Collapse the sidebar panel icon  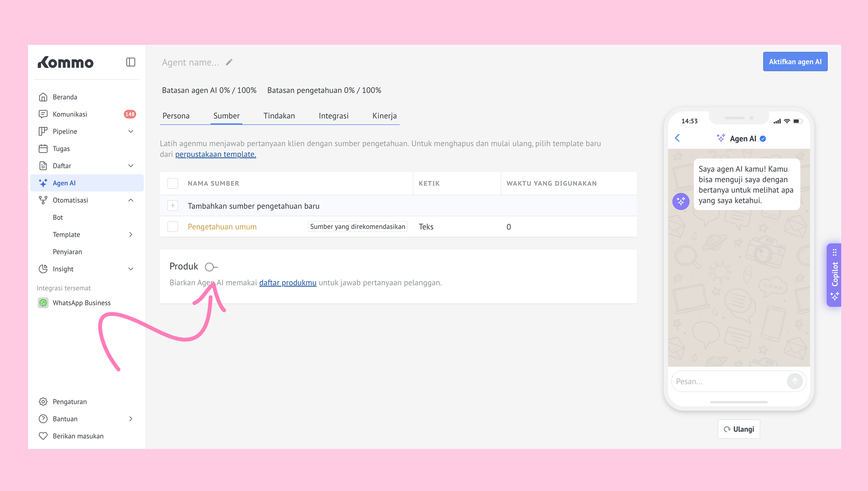pyautogui.click(x=131, y=62)
